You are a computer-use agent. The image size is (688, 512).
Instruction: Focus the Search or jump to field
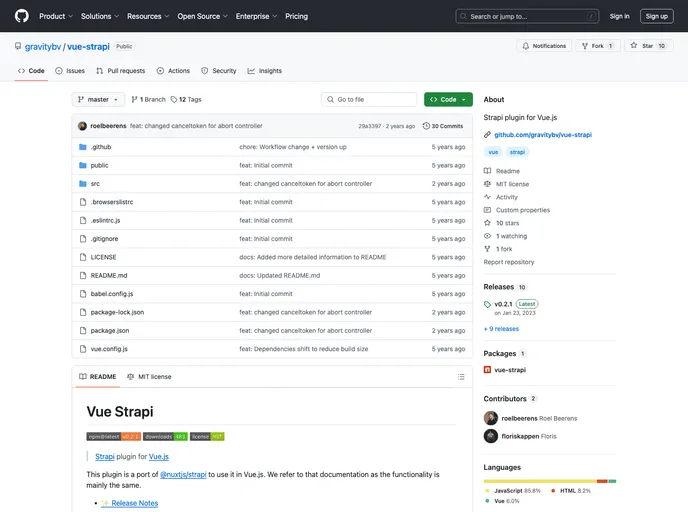[x=527, y=16]
